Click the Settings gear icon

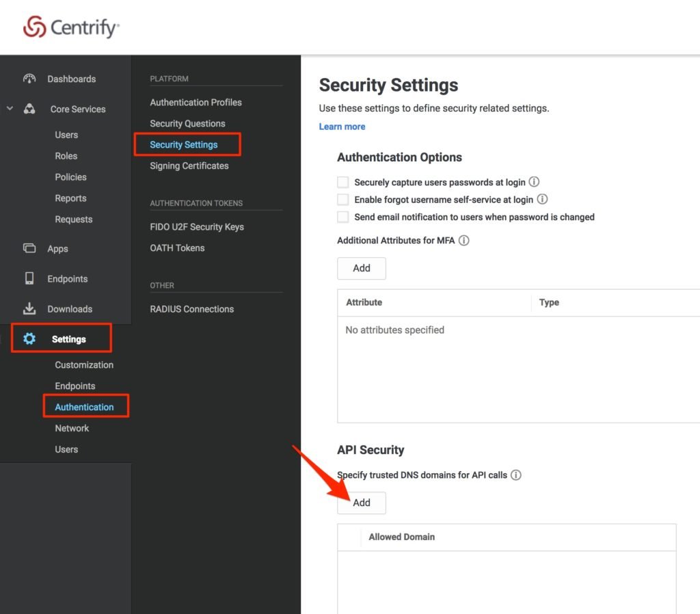(x=29, y=338)
